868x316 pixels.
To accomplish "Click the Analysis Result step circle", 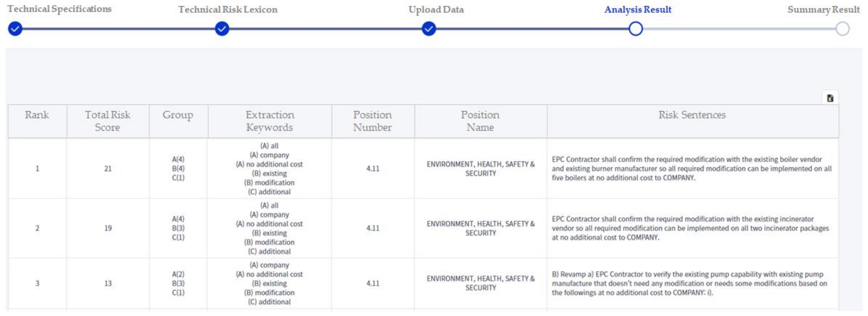I will coord(635,29).
